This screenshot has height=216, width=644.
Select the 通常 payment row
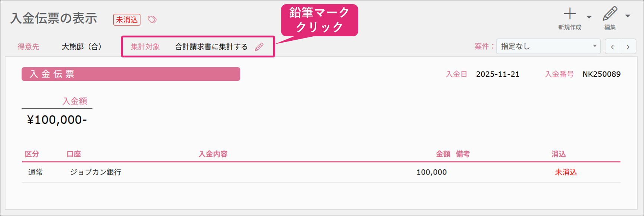36,172
